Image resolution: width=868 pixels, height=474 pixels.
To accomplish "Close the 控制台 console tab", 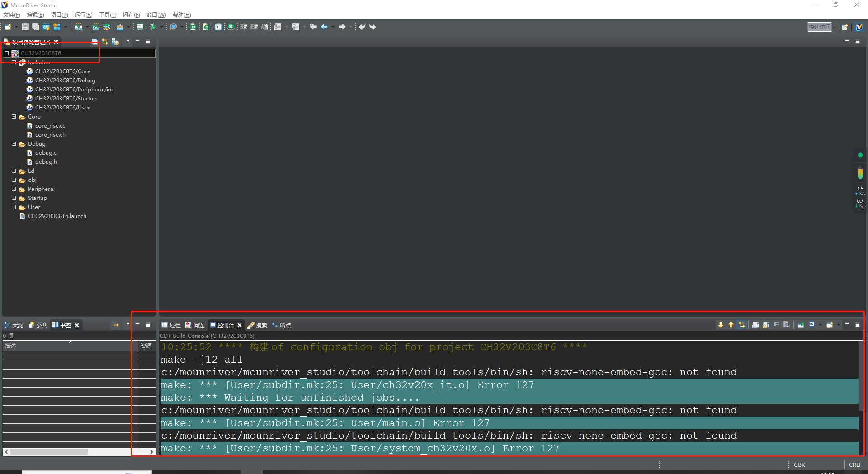I will [240, 325].
